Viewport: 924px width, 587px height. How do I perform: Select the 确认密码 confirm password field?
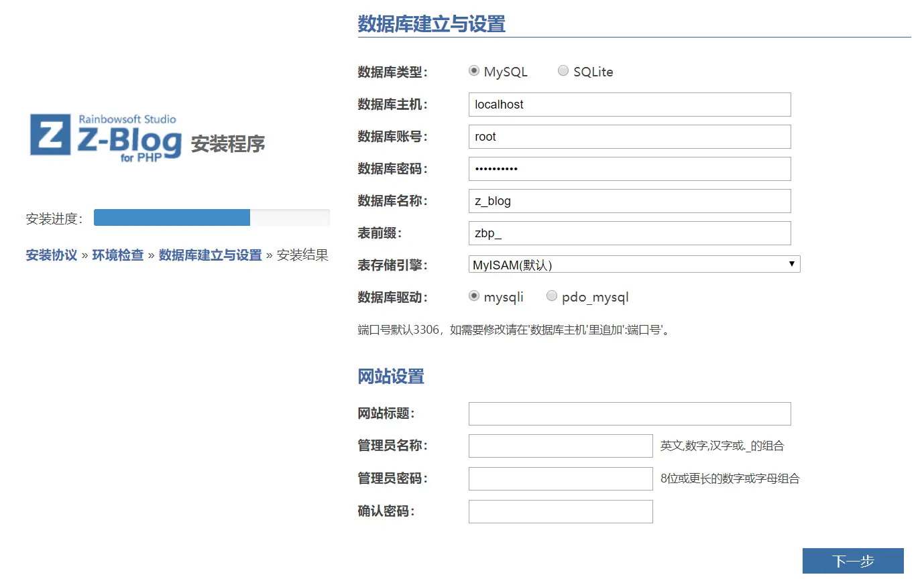click(561, 511)
